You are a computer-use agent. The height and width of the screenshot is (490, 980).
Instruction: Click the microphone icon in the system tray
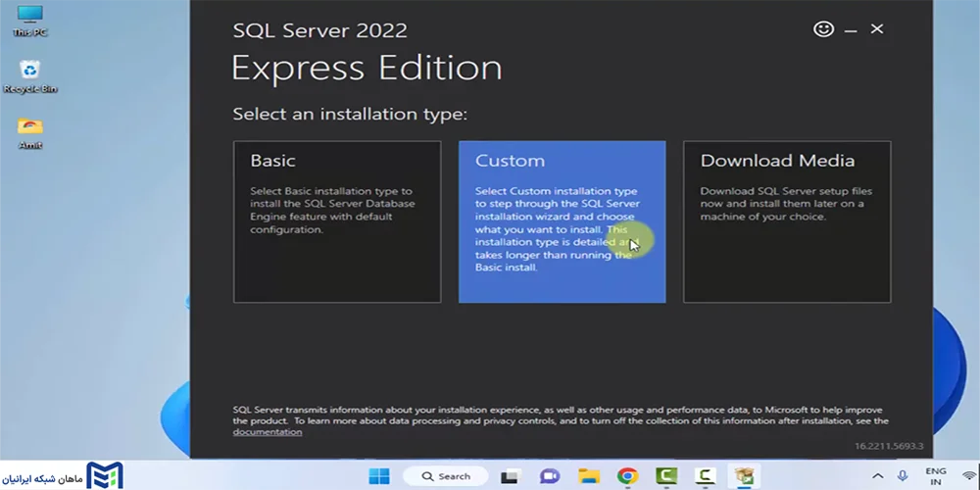pyautogui.click(x=903, y=476)
